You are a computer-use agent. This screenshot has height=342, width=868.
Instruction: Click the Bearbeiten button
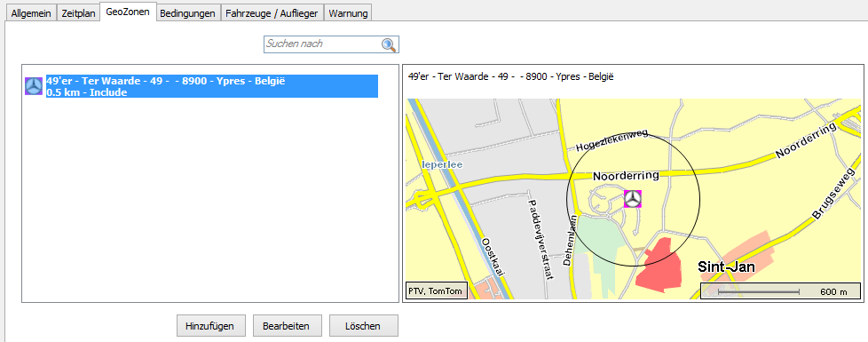(286, 325)
